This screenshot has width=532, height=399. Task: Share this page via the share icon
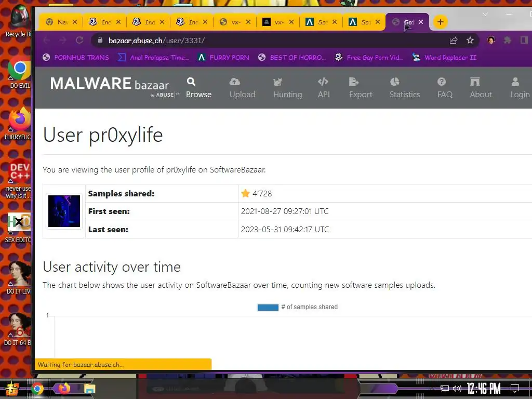click(453, 41)
